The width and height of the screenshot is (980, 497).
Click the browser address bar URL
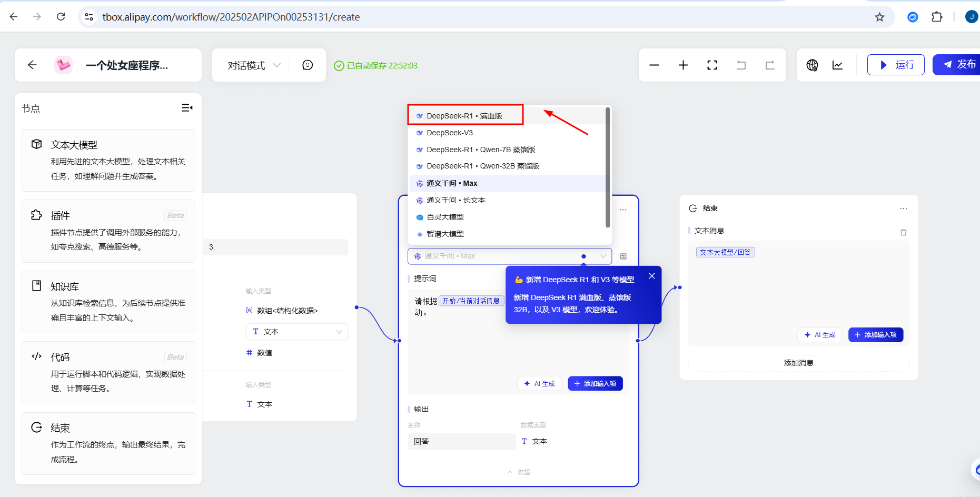(231, 17)
